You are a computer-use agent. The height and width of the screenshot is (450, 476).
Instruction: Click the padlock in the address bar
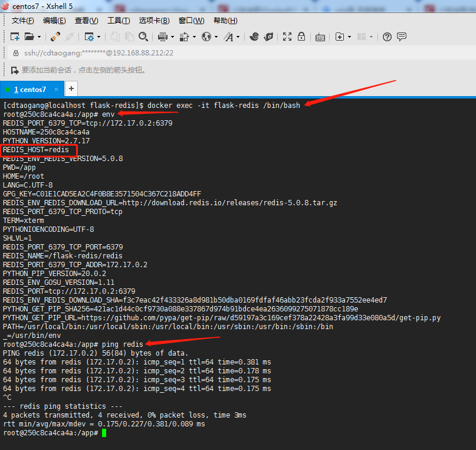pos(16,53)
